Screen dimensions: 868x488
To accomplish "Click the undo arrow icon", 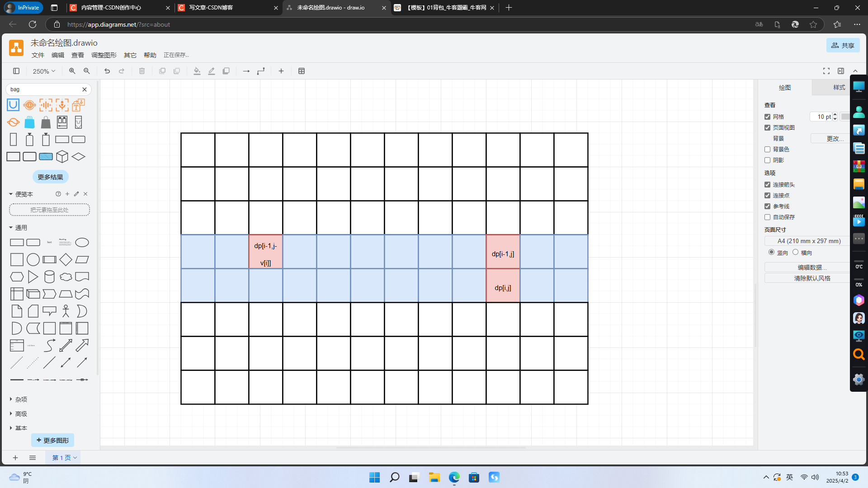I will (x=107, y=71).
